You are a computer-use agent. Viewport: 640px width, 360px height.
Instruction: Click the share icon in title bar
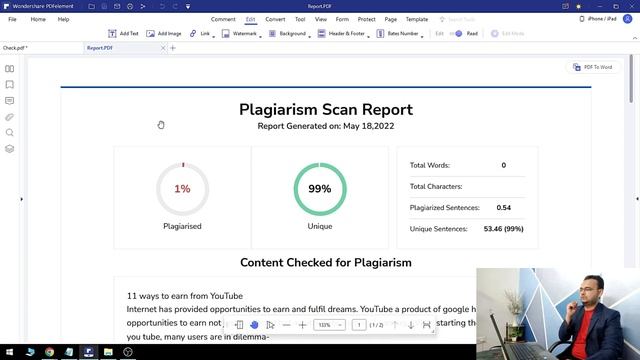(x=143, y=6)
